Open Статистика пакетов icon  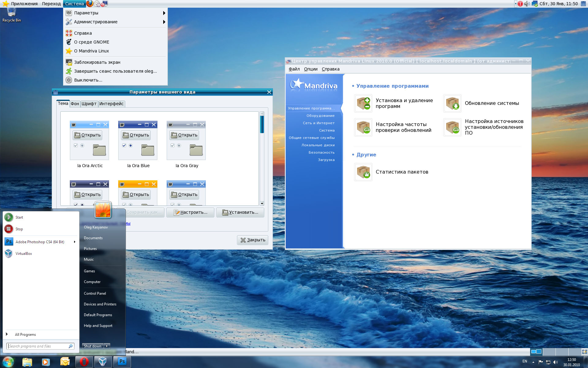coord(363,172)
